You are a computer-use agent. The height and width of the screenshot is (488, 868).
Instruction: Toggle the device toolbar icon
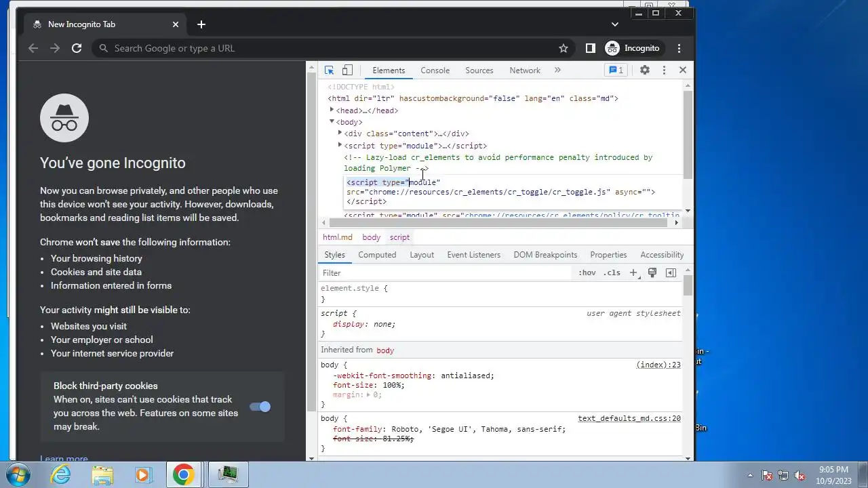click(347, 70)
